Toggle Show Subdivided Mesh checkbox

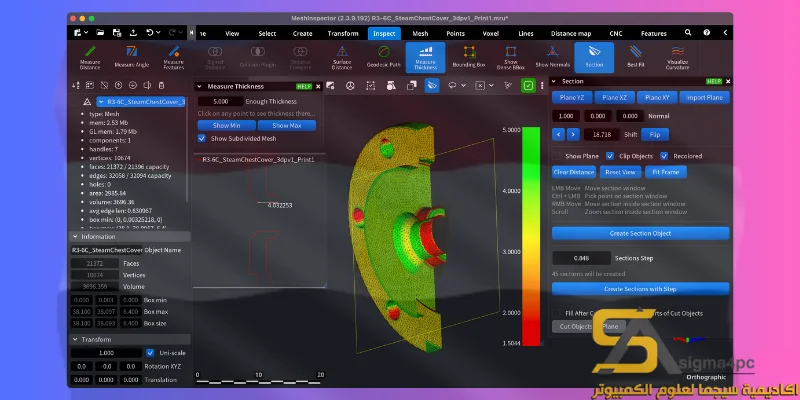(202, 138)
